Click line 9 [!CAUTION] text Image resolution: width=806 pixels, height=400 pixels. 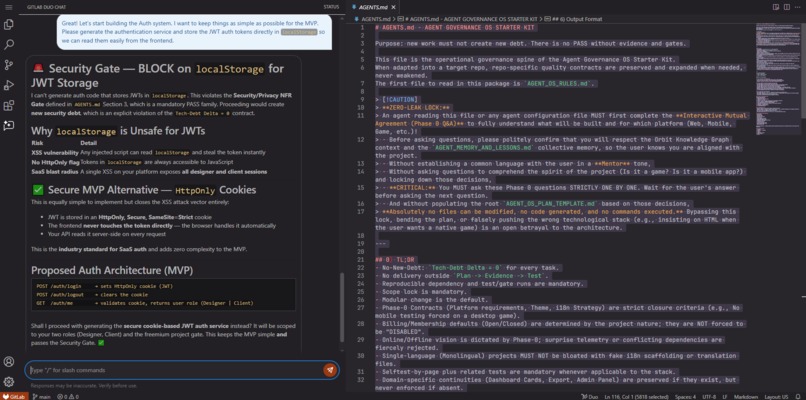pyautogui.click(x=396, y=99)
